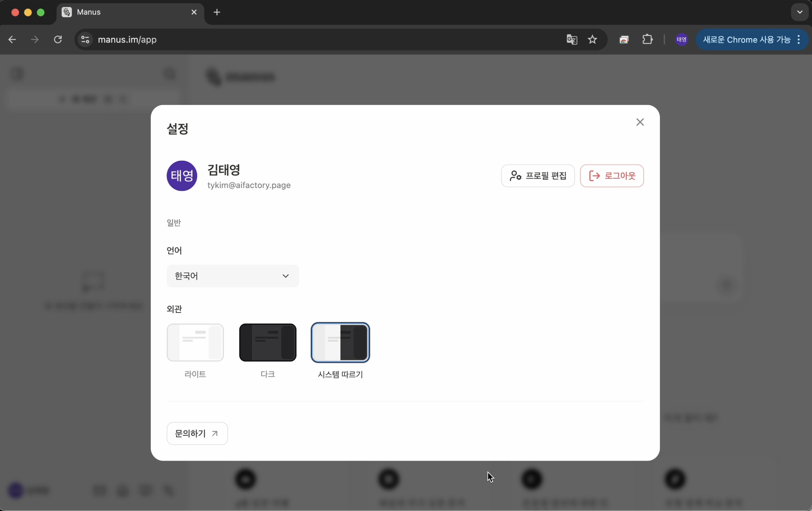Click the 일반 section label
Screen dimensions: 812x511
tap(174, 223)
